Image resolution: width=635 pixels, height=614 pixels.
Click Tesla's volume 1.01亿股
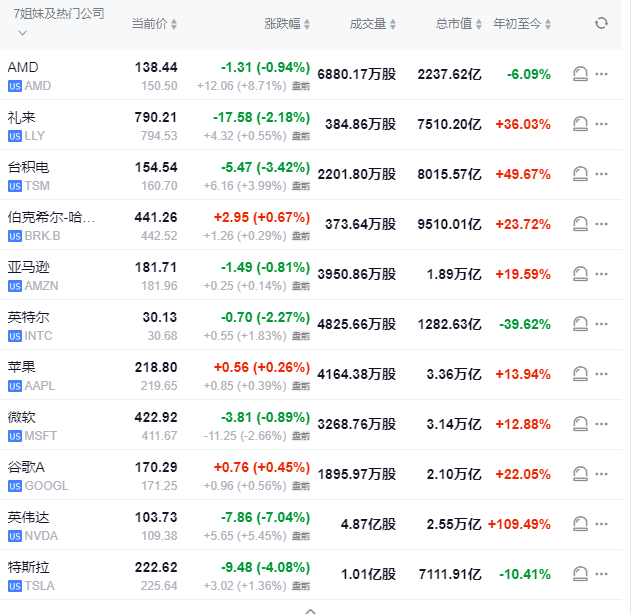(368, 574)
